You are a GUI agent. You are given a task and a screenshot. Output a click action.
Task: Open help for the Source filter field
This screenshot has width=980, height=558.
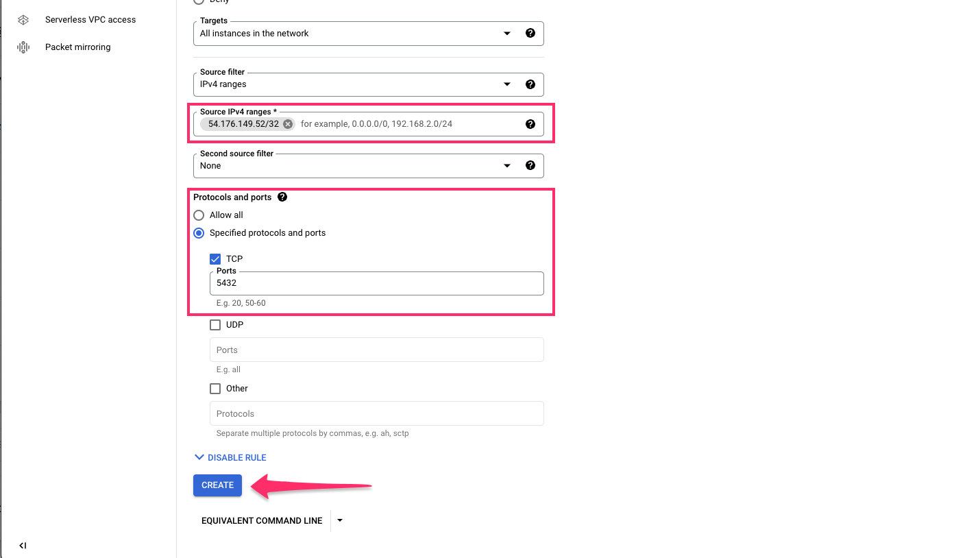[530, 84]
